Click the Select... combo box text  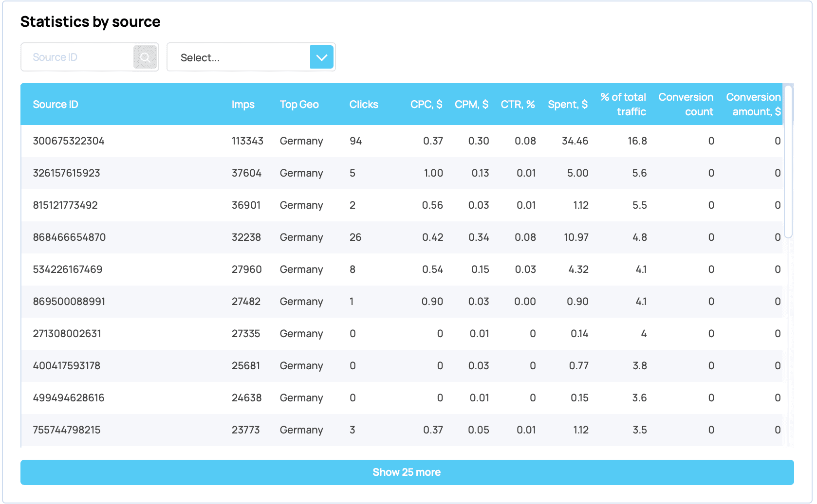point(200,58)
